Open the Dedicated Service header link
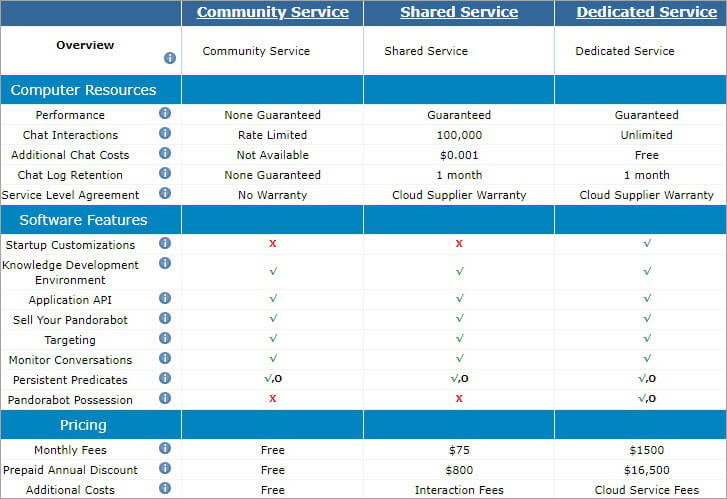Screen dimensions: 727x499 click(646, 12)
